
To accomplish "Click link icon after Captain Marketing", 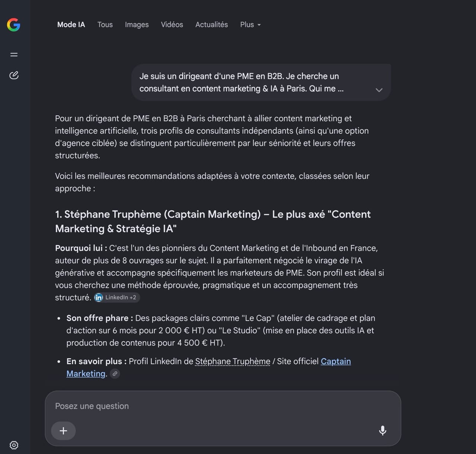I will pos(115,374).
